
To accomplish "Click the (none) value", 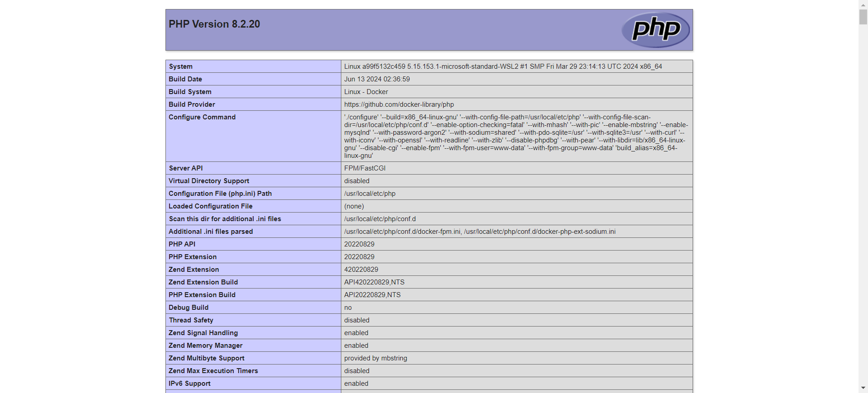I will point(354,206).
